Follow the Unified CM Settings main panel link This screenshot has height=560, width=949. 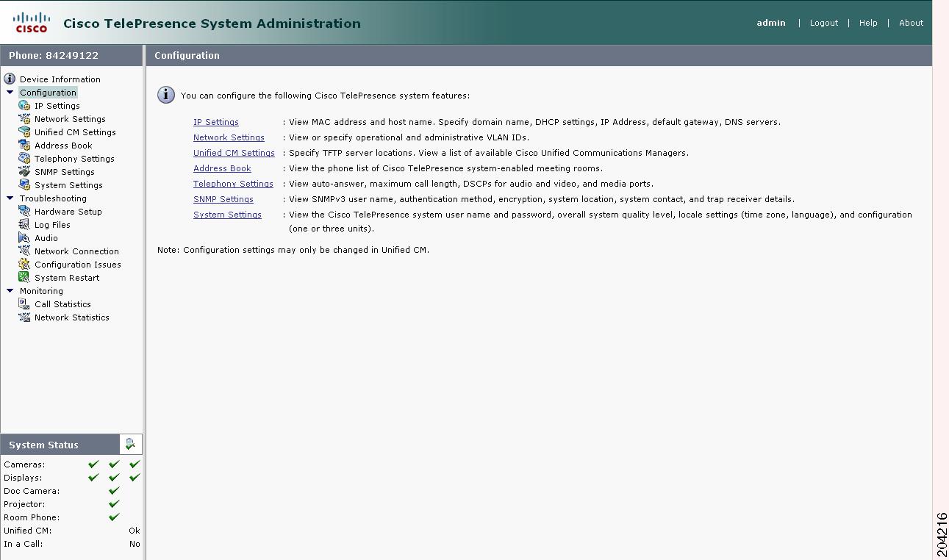tap(234, 153)
